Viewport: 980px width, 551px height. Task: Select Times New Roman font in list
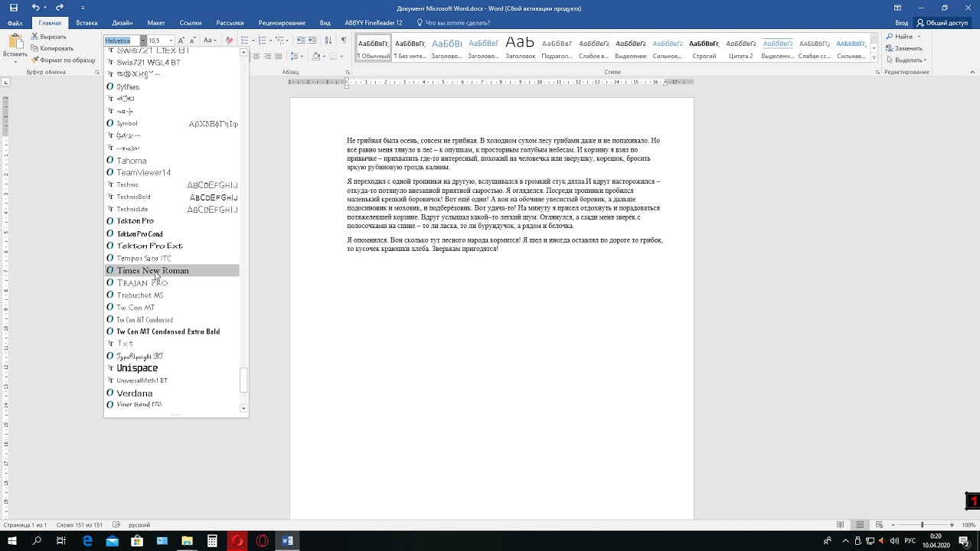[172, 270]
